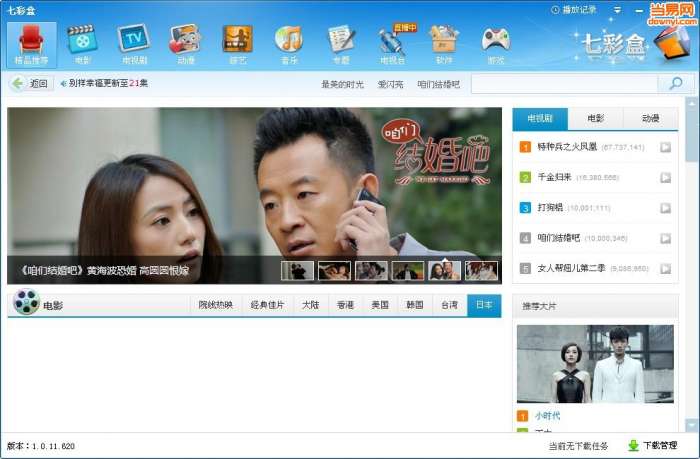Open the 电视台 live TV satellite icon
This screenshot has width=700, height=459.
click(393, 45)
